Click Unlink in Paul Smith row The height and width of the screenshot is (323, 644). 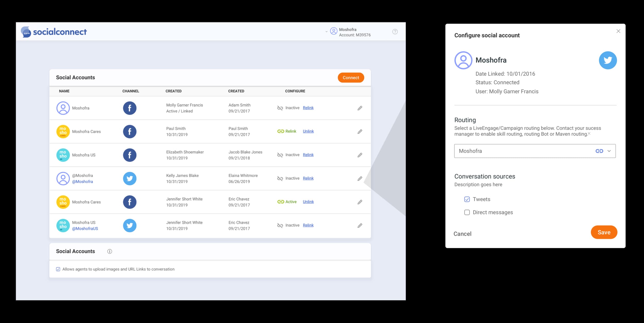pyautogui.click(x=308, y=131)
